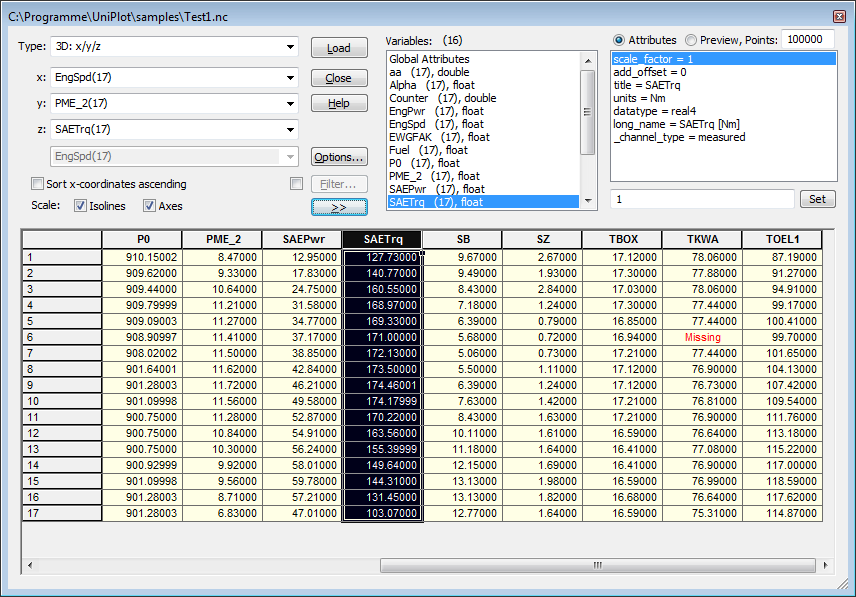This screenshot has height=597, width=856.
Task: Select the EWGFAK (17), float variable
Action: pos(483,137)
